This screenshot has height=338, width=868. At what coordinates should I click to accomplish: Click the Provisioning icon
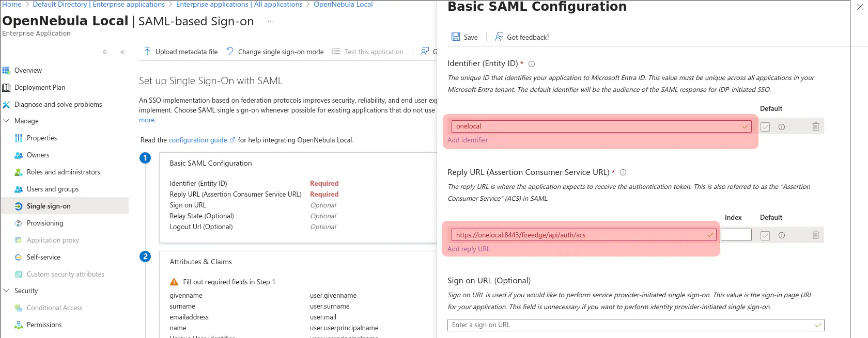click(19, 223)
